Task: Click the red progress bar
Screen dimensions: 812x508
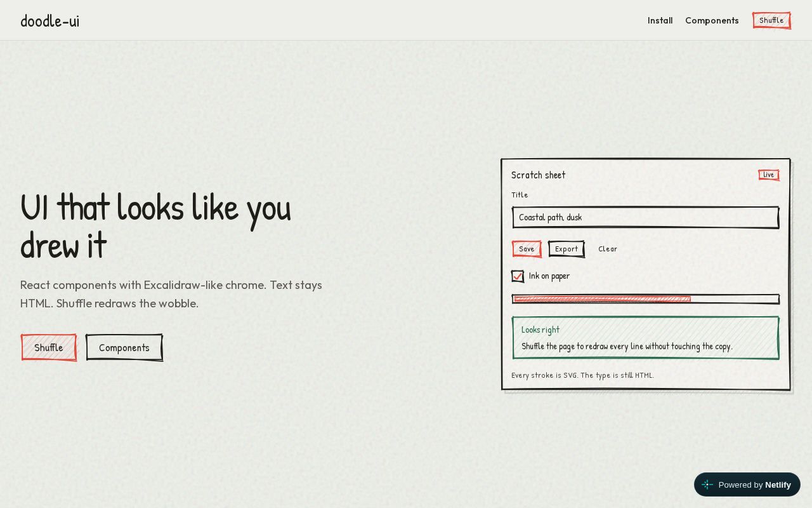Action: (645, 299)
